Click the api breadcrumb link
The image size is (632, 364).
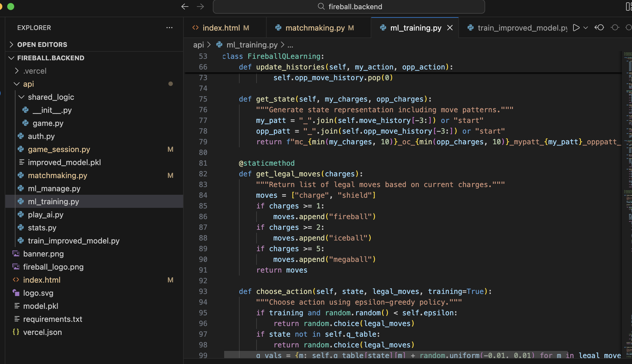[198, 45]
